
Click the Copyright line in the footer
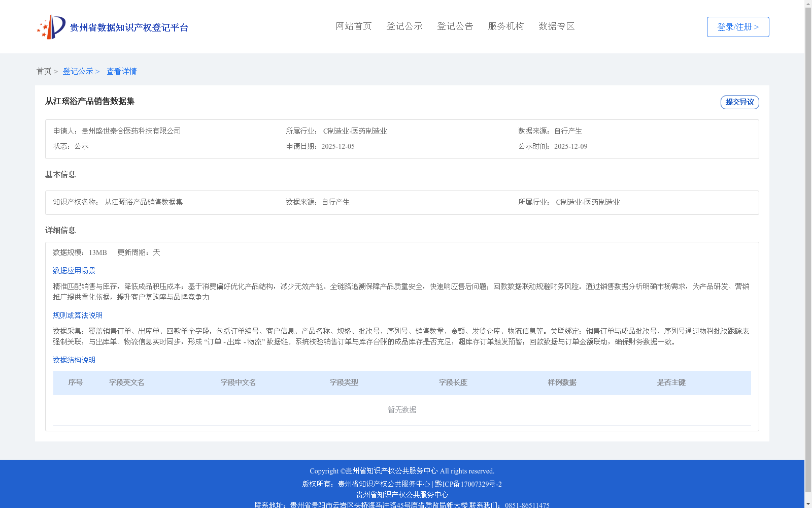point(402,471)
